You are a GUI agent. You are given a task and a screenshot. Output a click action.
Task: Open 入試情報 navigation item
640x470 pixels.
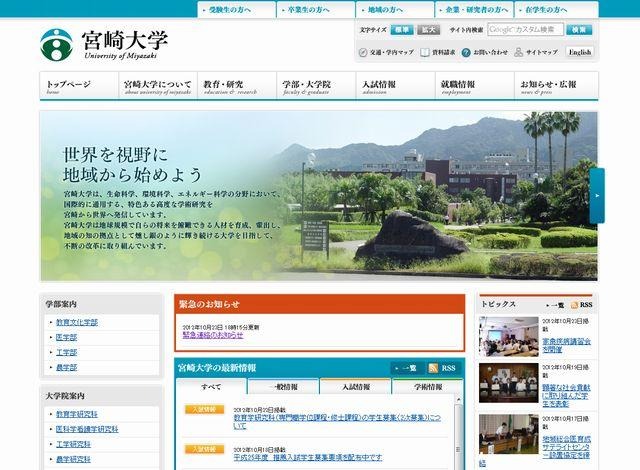396,86
